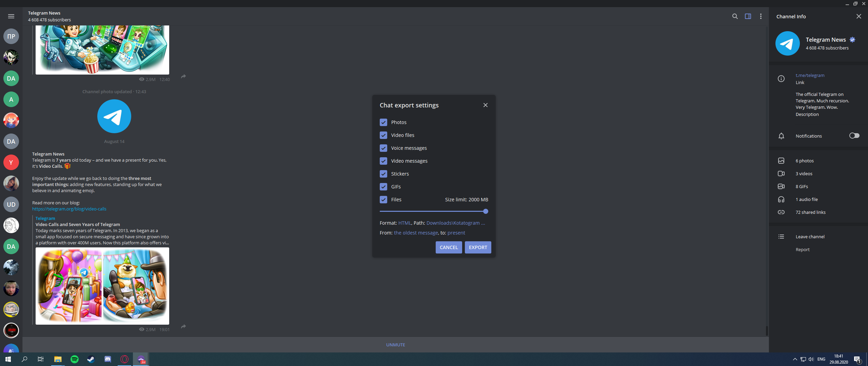The image size is (868, 366).
Task: Click Leave channel
Action: pos(810,237)
